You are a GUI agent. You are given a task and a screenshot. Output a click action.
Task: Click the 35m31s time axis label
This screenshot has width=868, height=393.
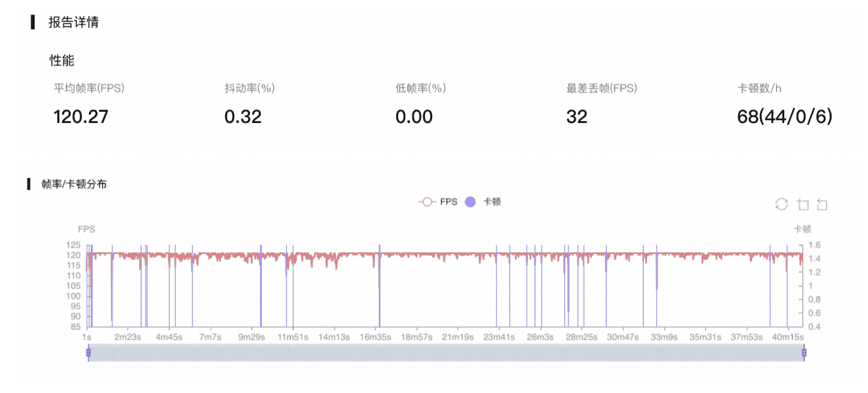coord(705,337)
